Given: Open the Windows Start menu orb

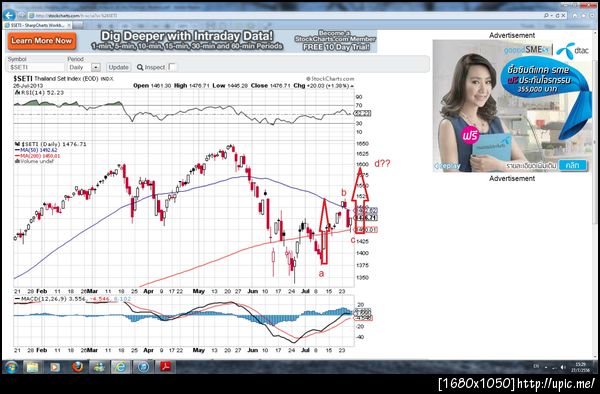Looking at the screenshot, I should pyautogui.click(x=11, y=366).
